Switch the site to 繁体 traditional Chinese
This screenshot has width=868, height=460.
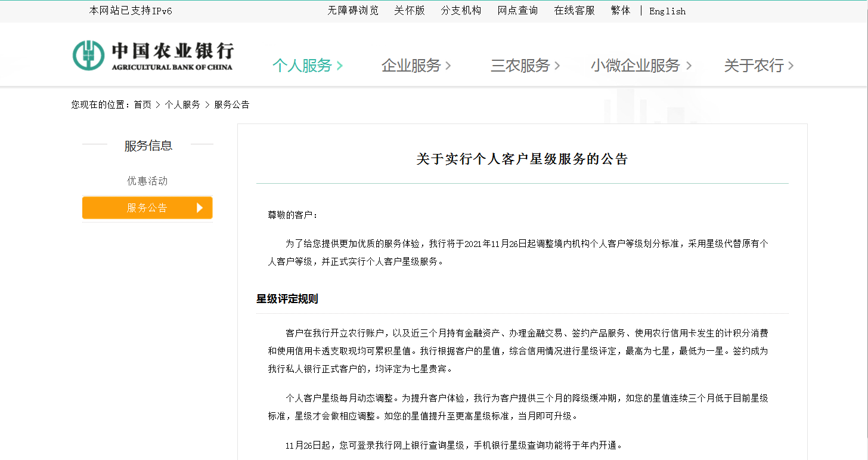tap(621, 10)
